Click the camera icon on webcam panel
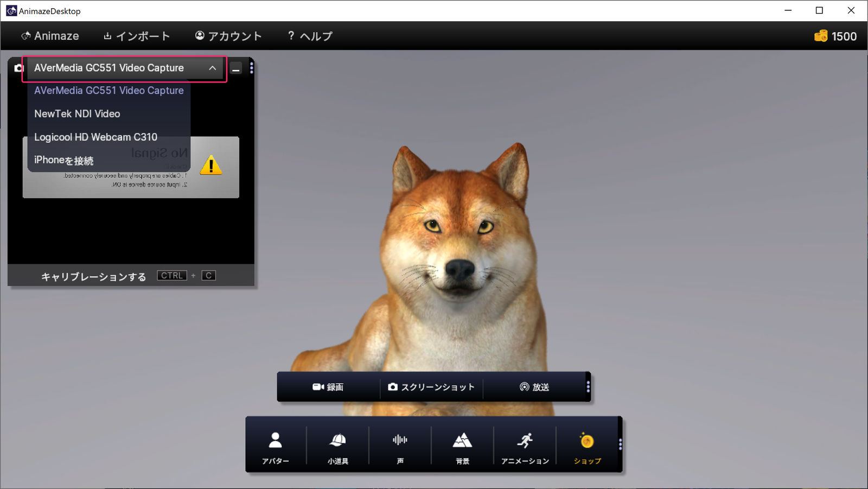Image resolution: width=868 pixels, height=489 pixels. pos(19,68)
